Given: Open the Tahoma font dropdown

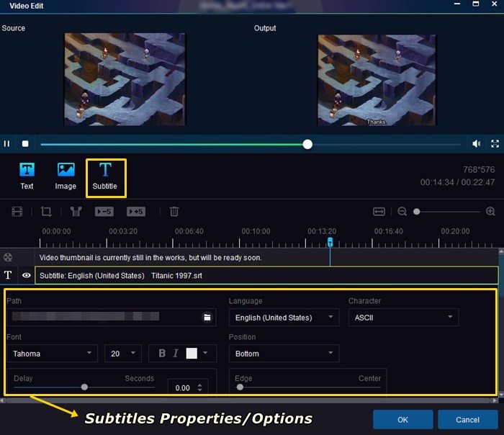Looking at the screenshot, I should (53, 354).
